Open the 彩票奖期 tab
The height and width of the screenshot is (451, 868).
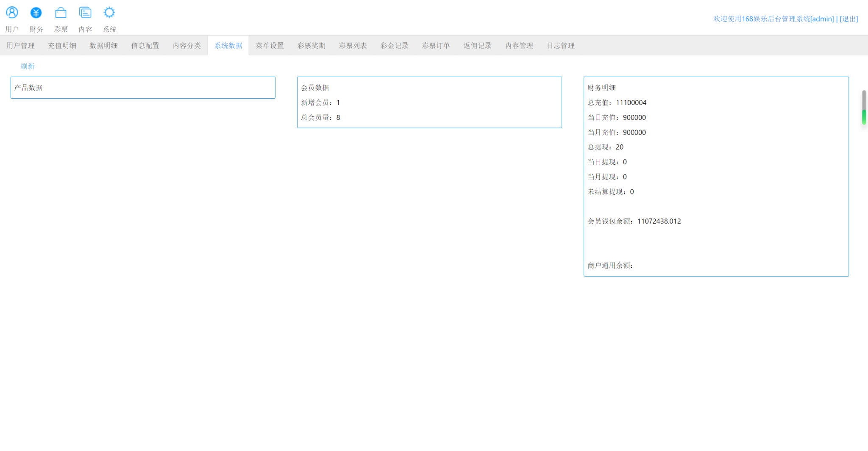pos(311,46)
